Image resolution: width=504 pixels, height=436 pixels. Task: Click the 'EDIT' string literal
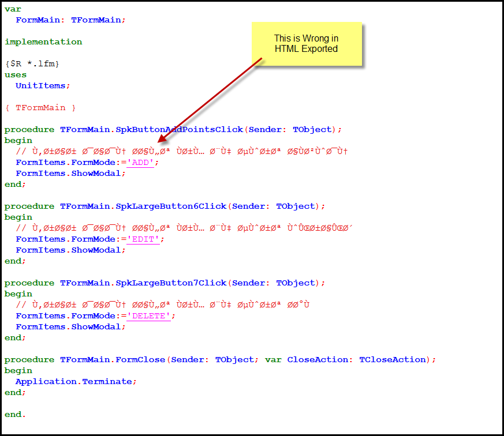[143, 239]
